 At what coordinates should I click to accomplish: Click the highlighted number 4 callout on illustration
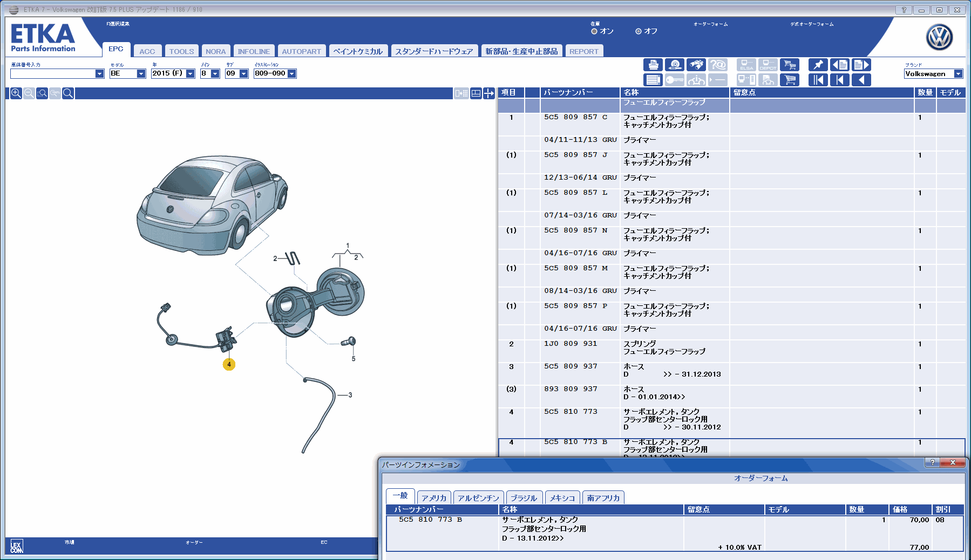point(229,364)
